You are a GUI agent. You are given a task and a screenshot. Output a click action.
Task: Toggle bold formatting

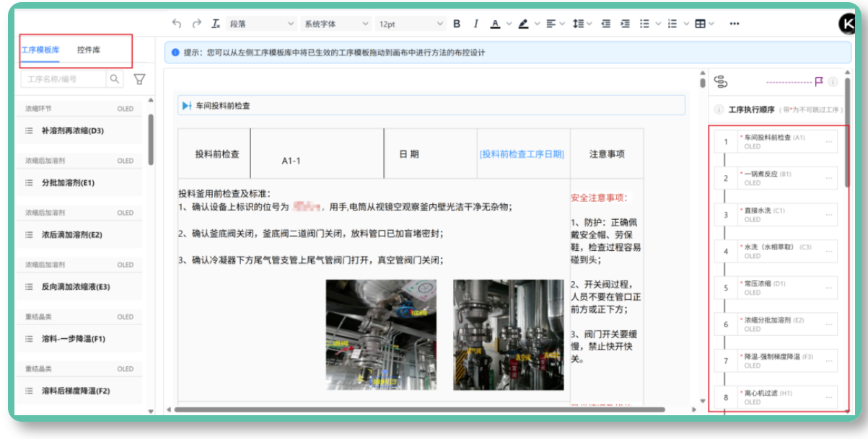(x=457, y=24)
